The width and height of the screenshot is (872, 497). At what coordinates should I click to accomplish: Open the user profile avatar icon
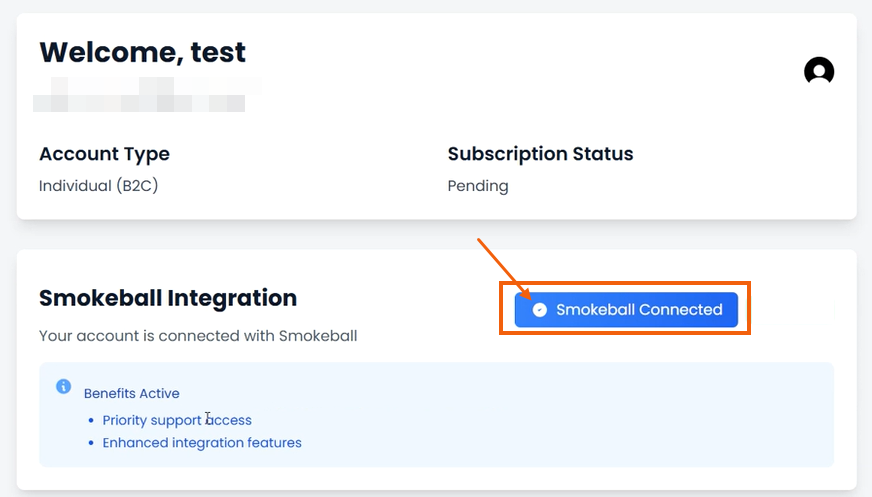point(819,71)
